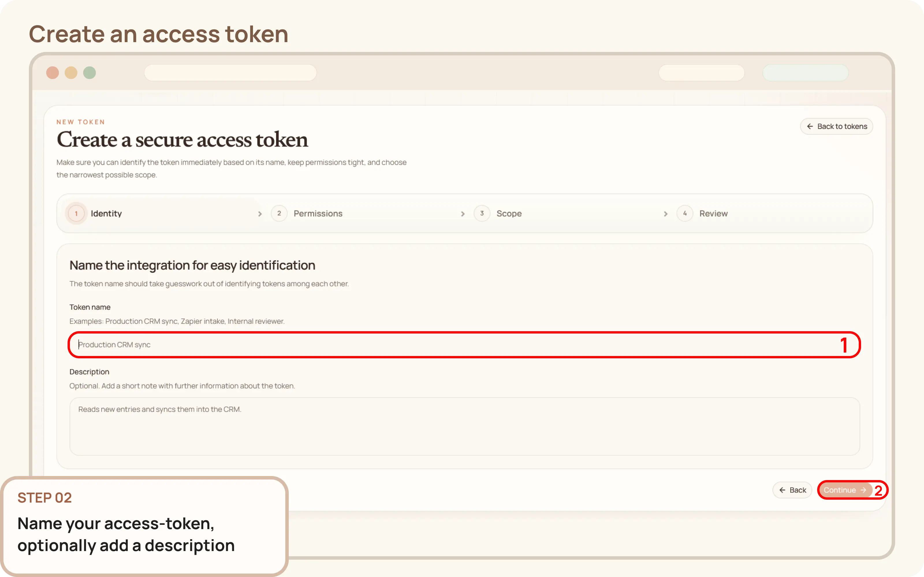Click the chevron before the Review step
Image resolution: width=924 pixels, height=577 pixels.
666,214
